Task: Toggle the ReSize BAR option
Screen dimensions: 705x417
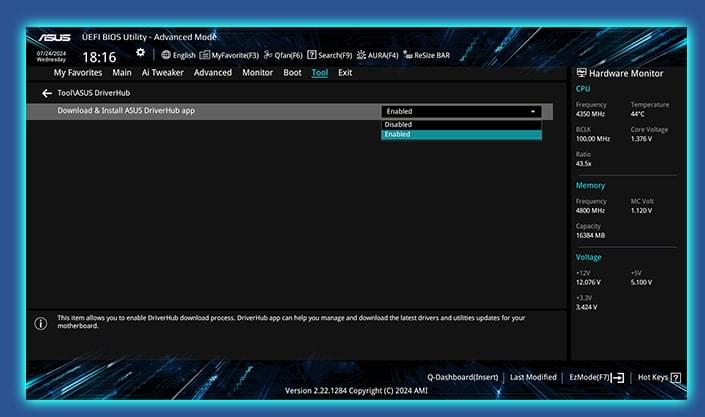Action: tap(426, 55)
